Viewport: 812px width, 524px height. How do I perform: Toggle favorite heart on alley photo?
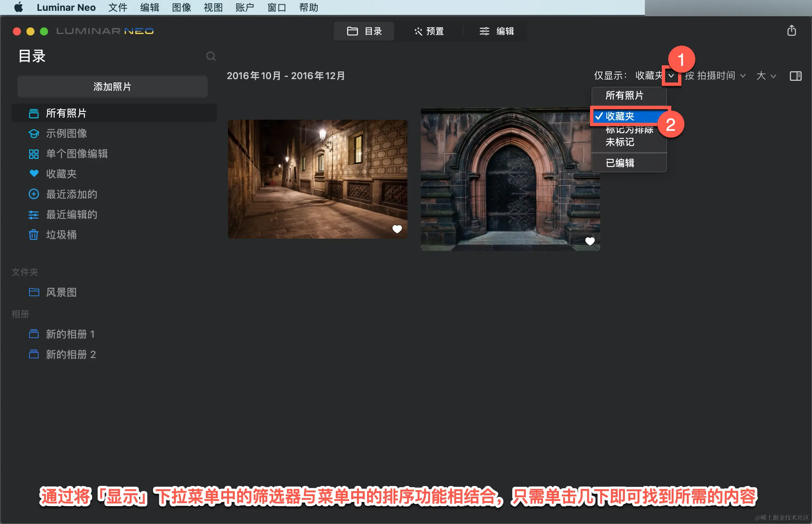[x=397, y=229]
